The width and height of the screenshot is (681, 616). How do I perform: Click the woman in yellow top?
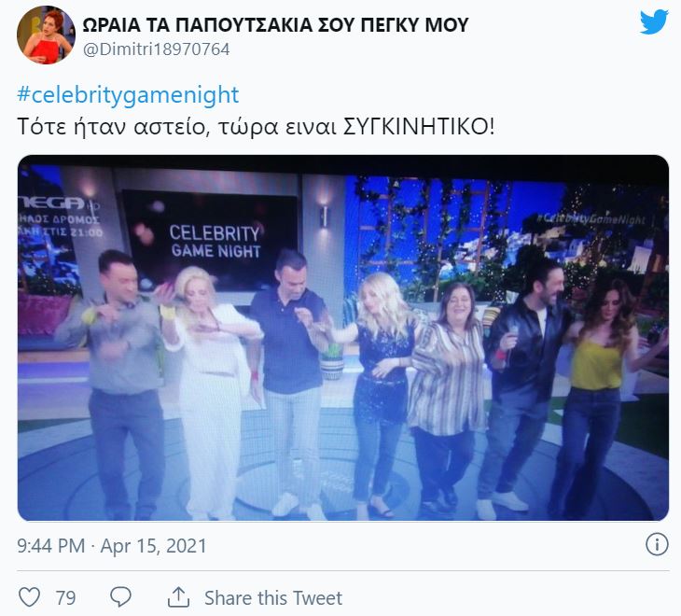click(599, 399)
